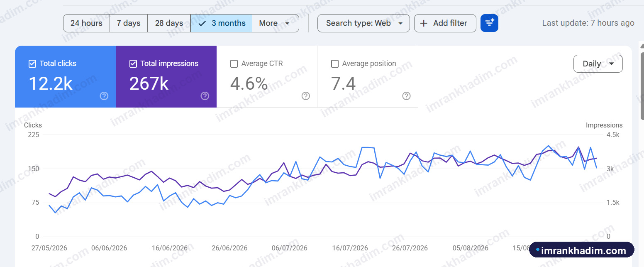The image size is (644, 267).
Task: Open help icon on Average CTR card
Action: 306,96
